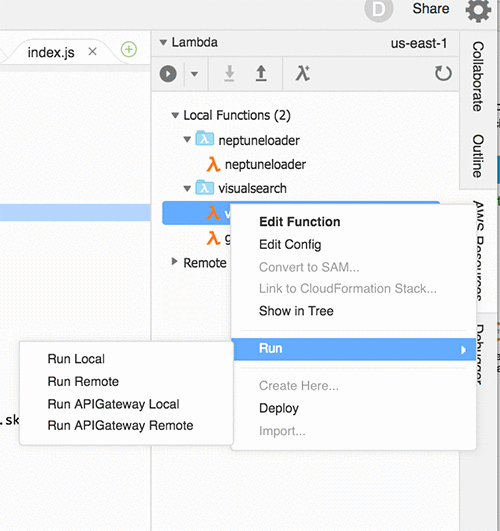The height and width of the screenshot is (531, 500).
Task: Collapse the neptuneloader folder
Action: [187, 140]
